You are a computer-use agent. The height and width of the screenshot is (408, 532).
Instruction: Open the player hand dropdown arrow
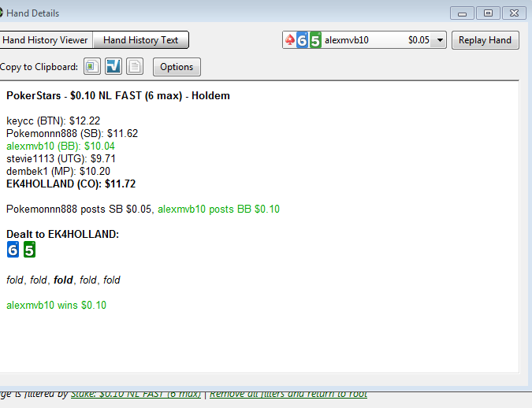pos(440,40)
